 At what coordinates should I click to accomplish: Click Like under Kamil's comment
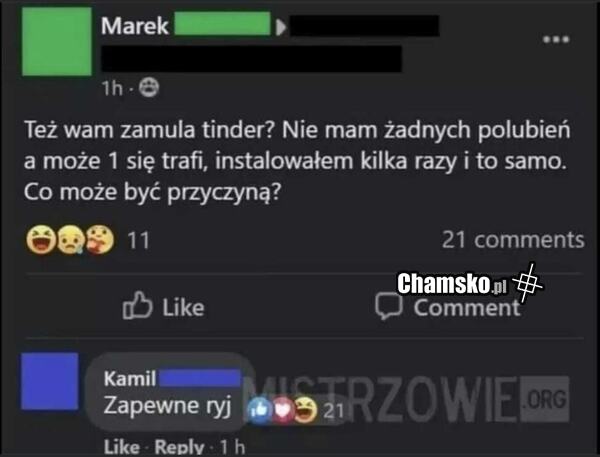click(x=122, y=447)
